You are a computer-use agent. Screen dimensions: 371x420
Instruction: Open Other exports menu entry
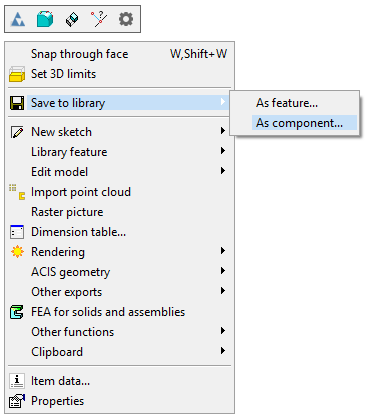coord(119,292)
